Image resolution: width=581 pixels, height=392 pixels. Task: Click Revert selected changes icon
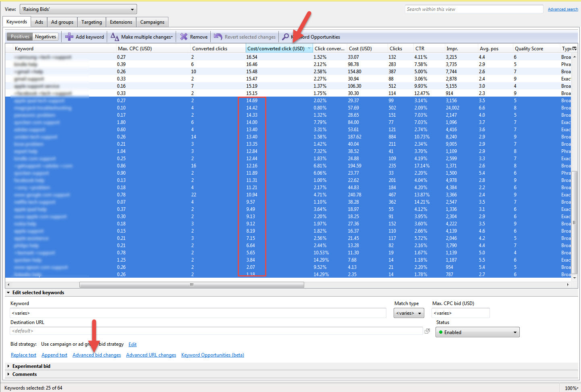point(218,37)
